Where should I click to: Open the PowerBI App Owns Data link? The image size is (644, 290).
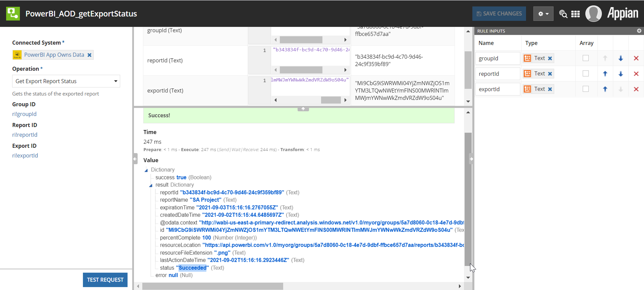(54, 55)
